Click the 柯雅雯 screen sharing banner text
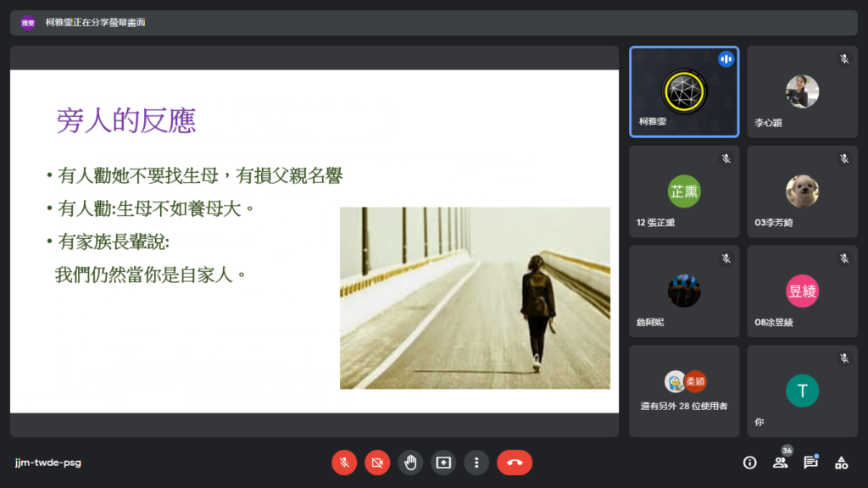 pos(95,23)
